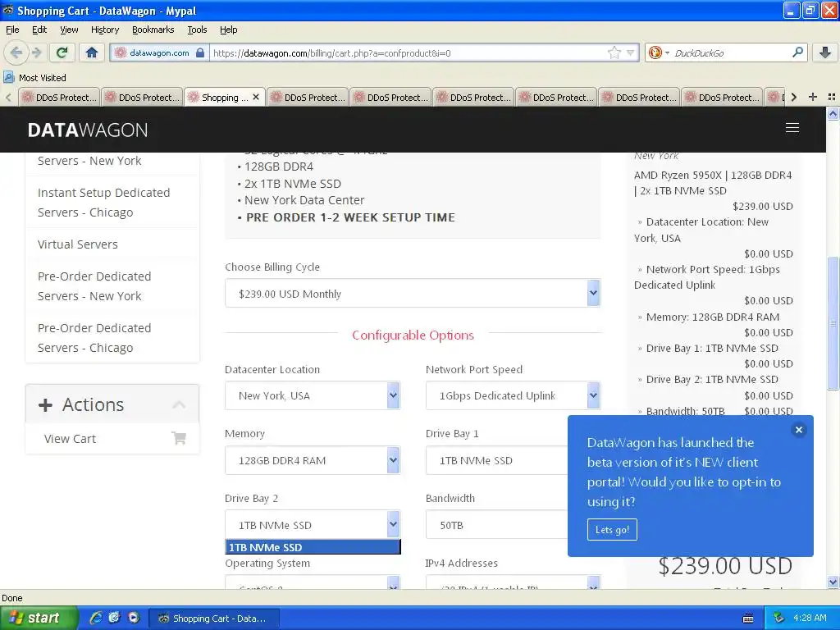
Task: Open the View menu
Action: click(x=69, y=30)
